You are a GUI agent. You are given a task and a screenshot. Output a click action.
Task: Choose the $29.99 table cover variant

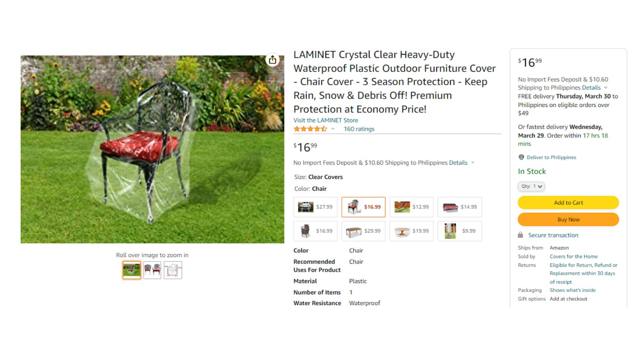363,231
